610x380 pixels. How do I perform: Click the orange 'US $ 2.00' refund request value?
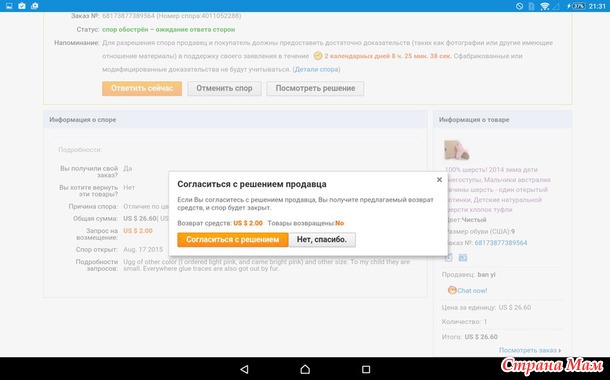[138, 231]
